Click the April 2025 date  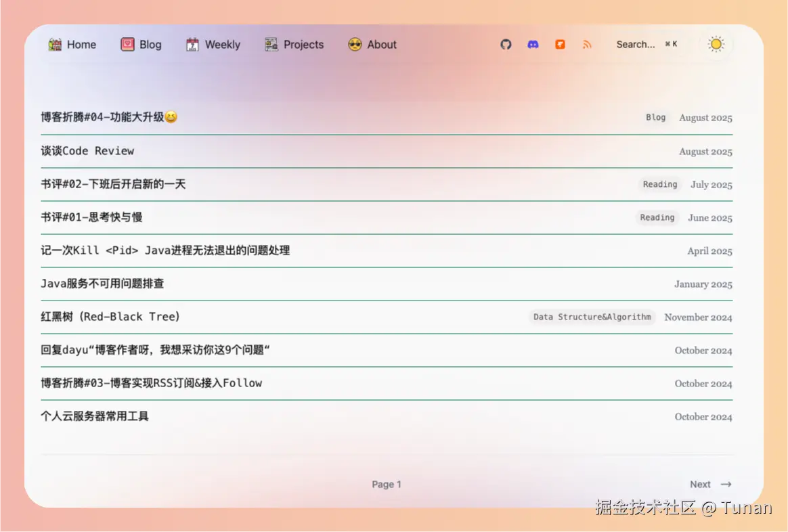[x=709, y=250]
